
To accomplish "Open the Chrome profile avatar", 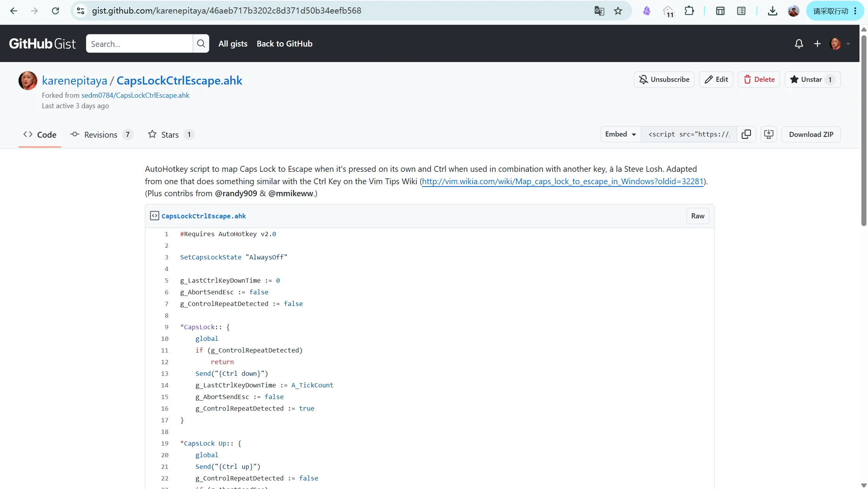I will 793,11.
